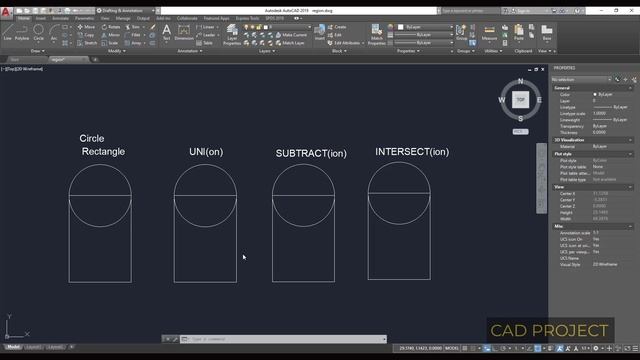This screenshot has height=360, width=640.
Task: Toggle dynamic input in status bar
Action: pos(487,348)
